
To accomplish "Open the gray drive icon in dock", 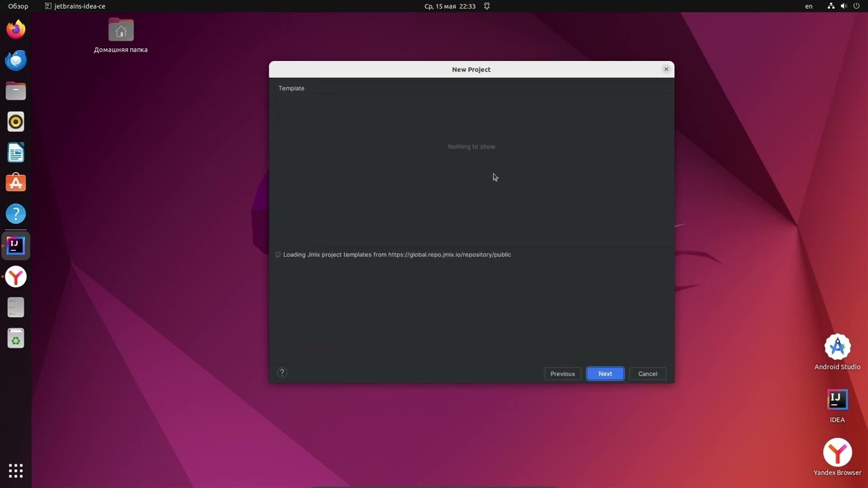I will pos(16,307).
